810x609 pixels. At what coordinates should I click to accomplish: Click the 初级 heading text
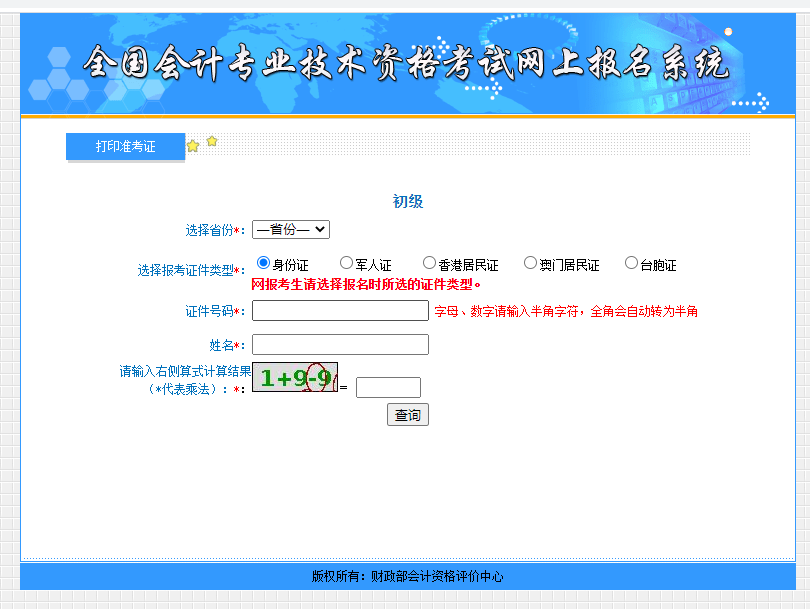(x=408, y=201)
